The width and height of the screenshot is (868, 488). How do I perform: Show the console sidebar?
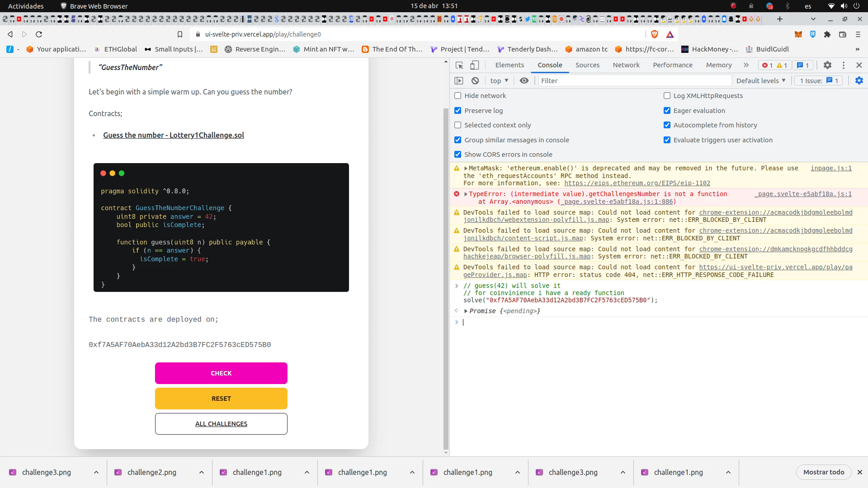(459, 80)
